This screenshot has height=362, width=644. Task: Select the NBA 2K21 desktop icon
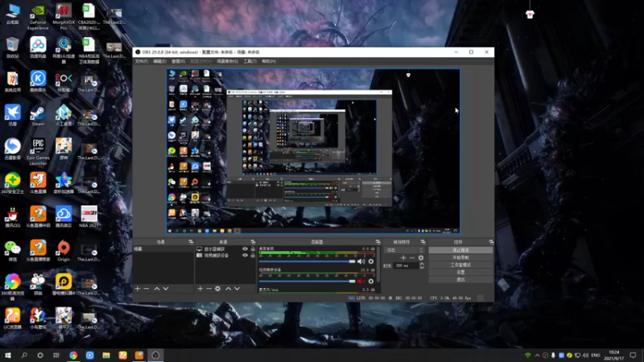(x=89, y=216)
